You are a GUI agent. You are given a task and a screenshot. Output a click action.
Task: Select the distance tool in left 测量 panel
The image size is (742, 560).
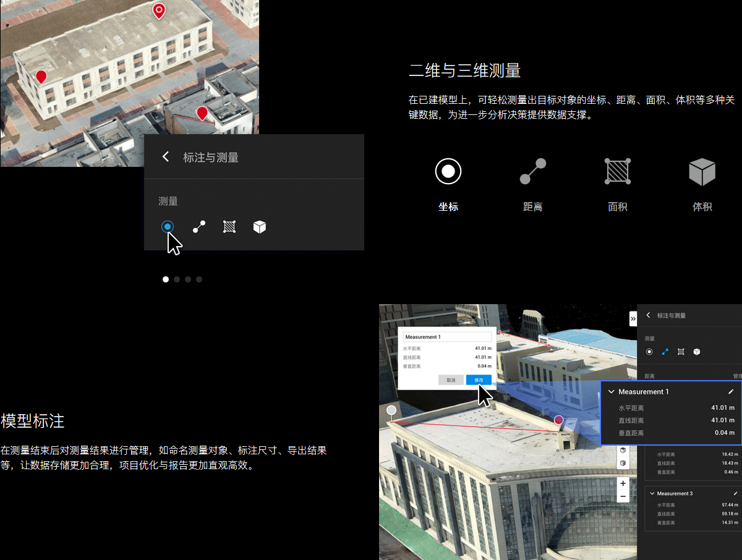pos(198,227)
